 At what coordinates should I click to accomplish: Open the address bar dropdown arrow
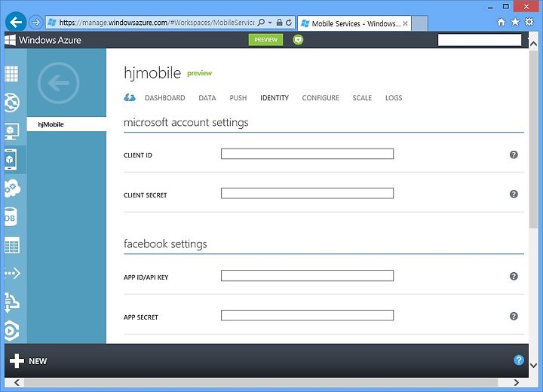coord(270,23)
